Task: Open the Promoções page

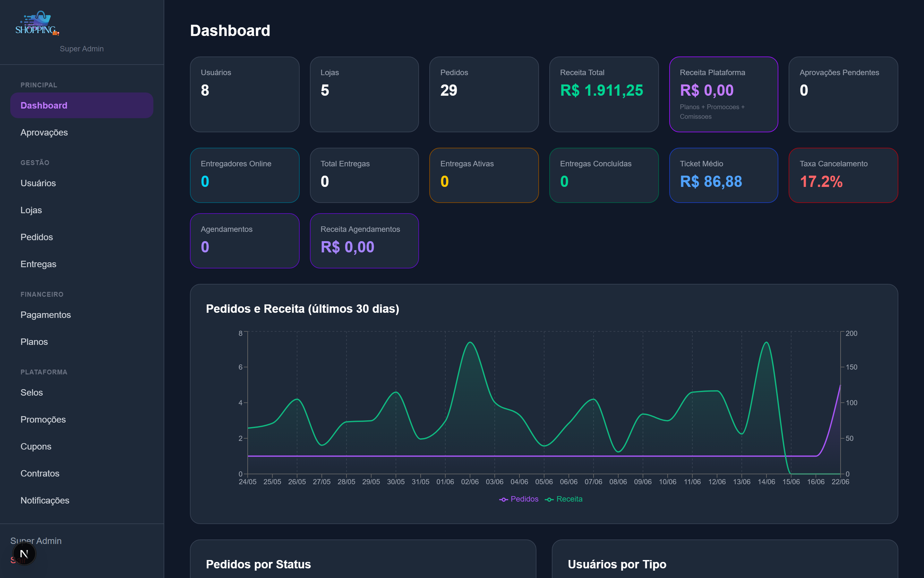Action: point(82,419)
